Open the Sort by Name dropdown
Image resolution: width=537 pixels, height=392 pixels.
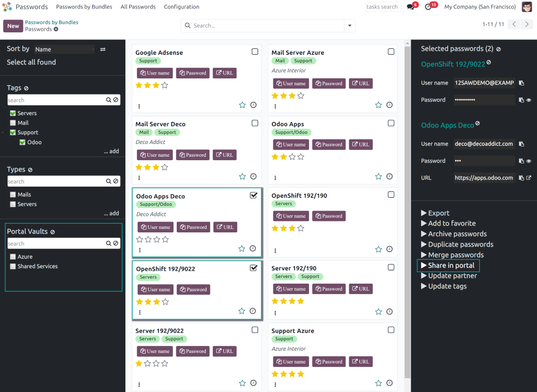[65, 49]
